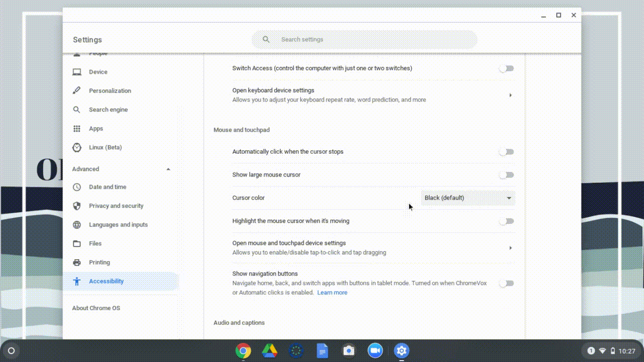Enable highlighting the mouse cursor when moving
Image resolution: width=644 pixels, height=362 pixels.
[x=505, y=221]
